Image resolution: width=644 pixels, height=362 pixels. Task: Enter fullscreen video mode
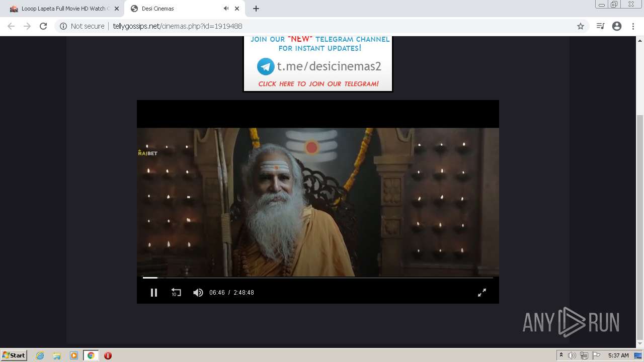click(x=482, y=293)
